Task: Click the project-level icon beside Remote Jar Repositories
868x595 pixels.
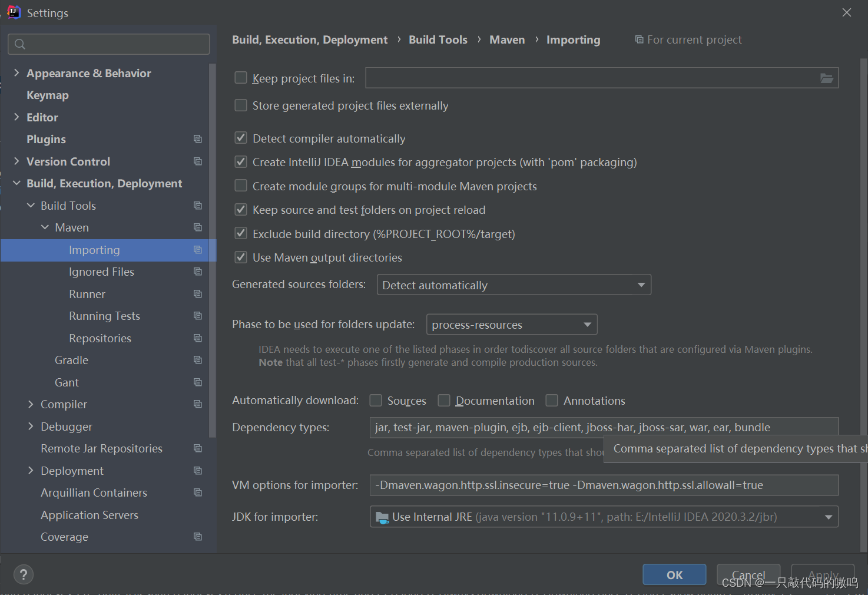Action: pyautogui.click(x=198, y=448)
